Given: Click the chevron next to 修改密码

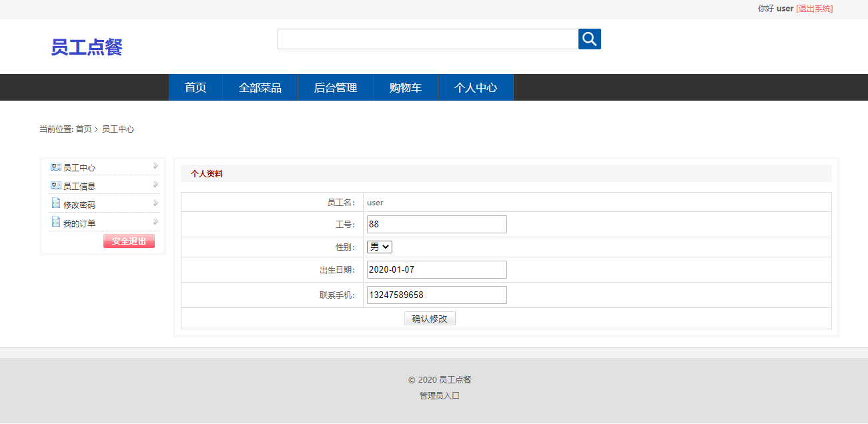Looking at the screenshot, I should pos(155,203).
